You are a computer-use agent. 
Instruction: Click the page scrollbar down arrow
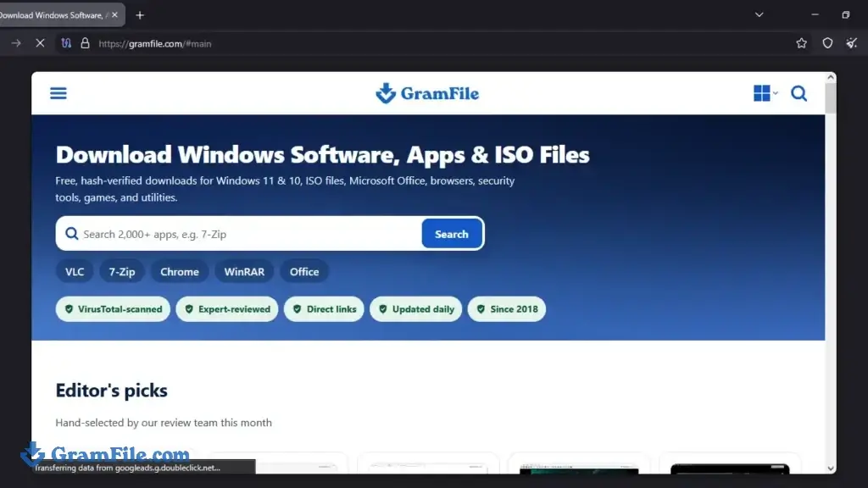[831, 468]
